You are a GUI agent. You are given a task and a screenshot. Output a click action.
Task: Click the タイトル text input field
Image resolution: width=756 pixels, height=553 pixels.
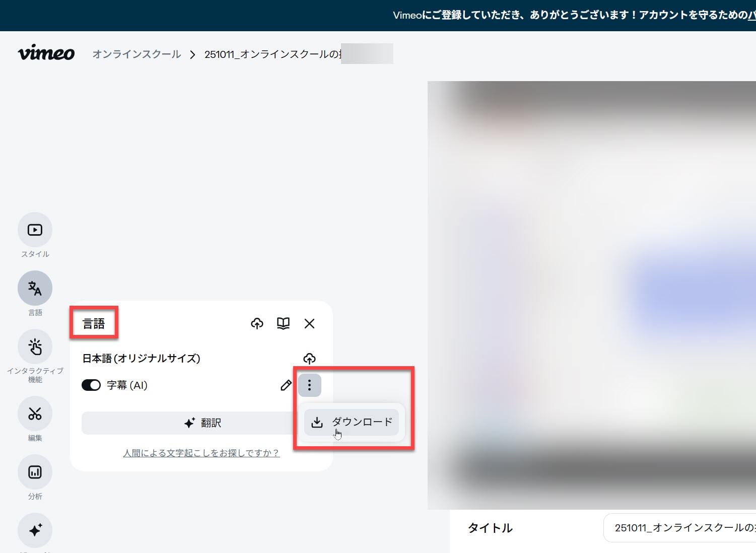pos(680,528)
